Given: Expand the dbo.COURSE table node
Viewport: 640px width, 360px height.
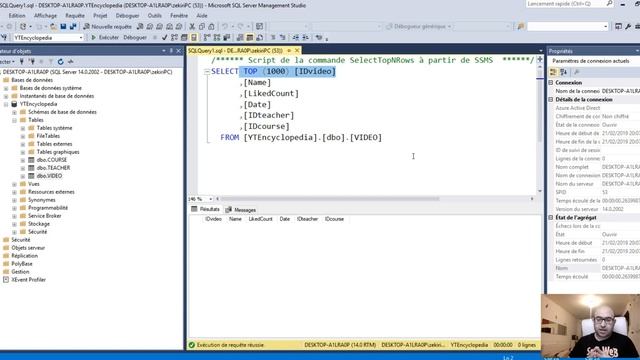Looking at the screenshot, I should click(x=23, y=160).
